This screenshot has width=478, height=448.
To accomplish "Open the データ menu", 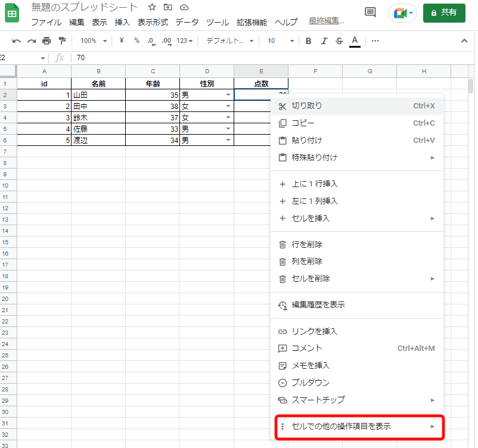I will [187, 22].
